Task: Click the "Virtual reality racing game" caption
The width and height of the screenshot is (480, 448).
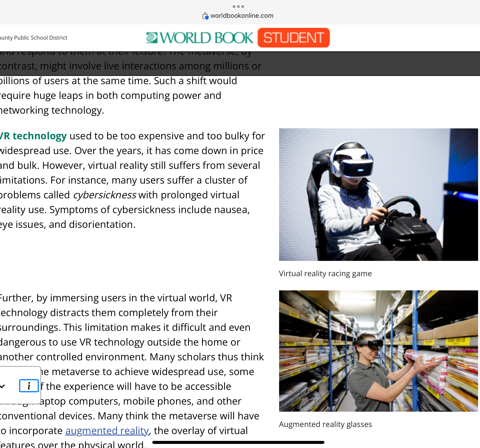Action: tap(325, 273)
